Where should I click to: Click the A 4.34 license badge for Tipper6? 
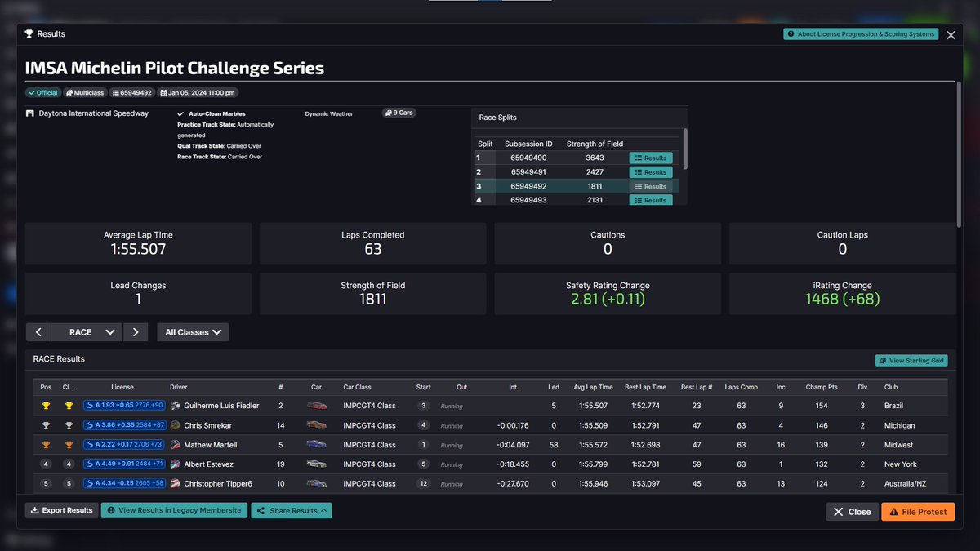coord(124,483)
